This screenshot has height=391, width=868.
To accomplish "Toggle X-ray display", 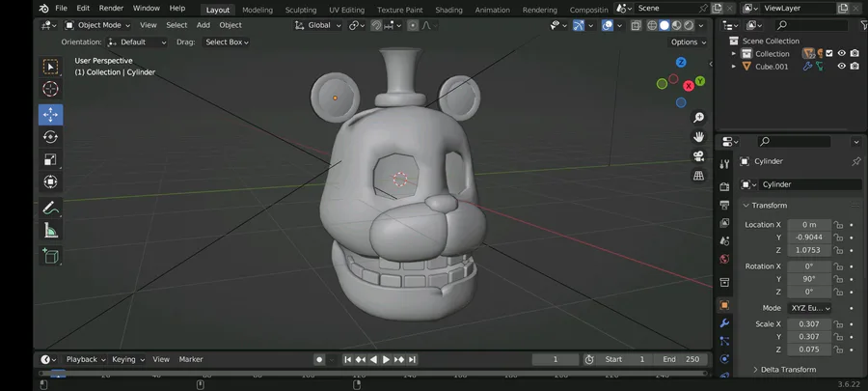I will [636, 25].
